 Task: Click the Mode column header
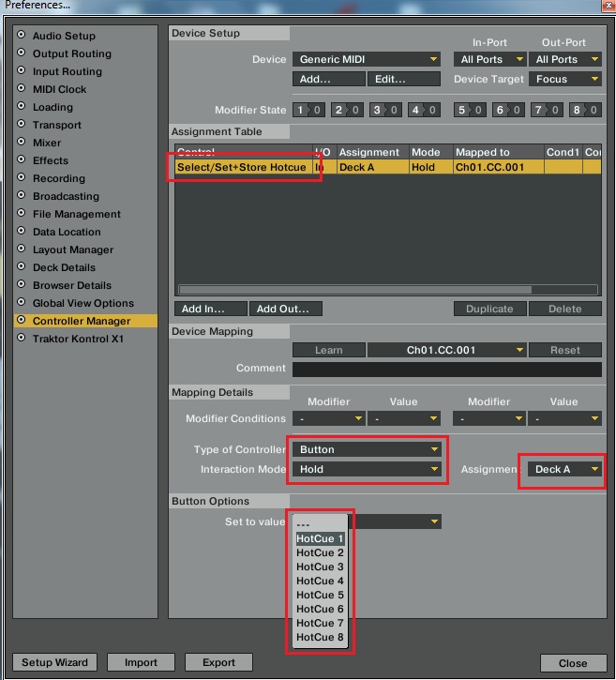[430, 152]
